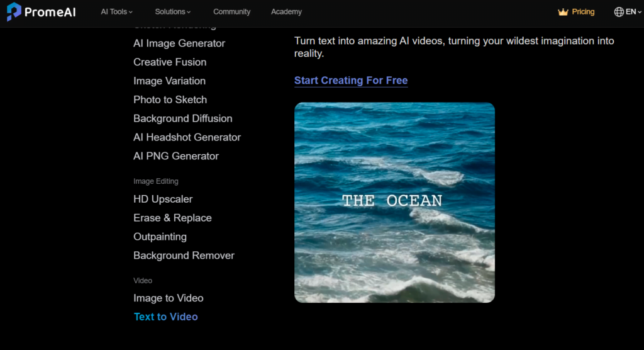The image size is (644, 350).
Task: Go to the Community page
Action: click(x=231, y=12)
